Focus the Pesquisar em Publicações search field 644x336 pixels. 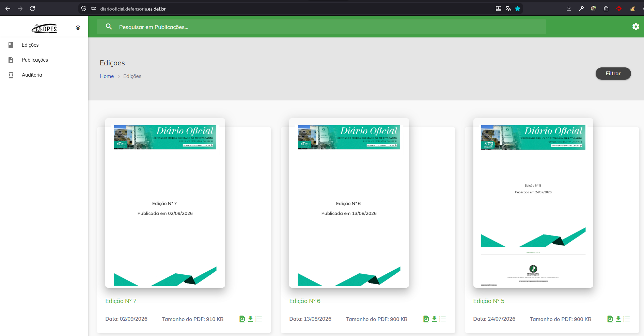321,27
